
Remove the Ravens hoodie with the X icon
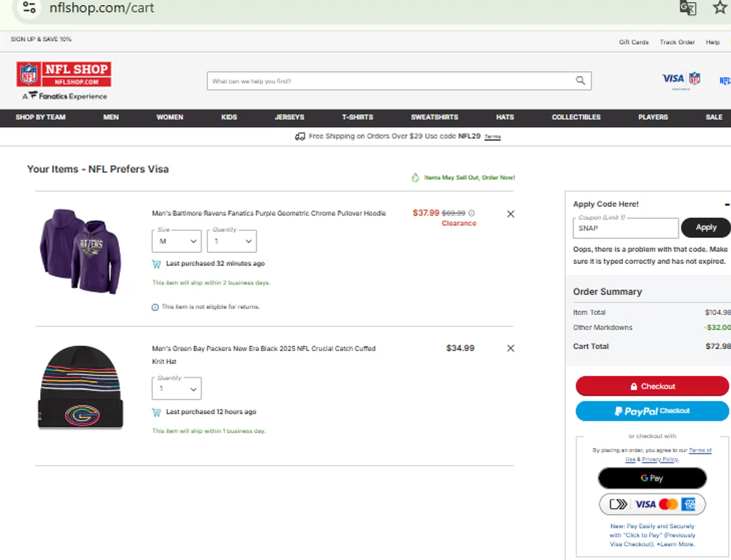click(510, 214)
